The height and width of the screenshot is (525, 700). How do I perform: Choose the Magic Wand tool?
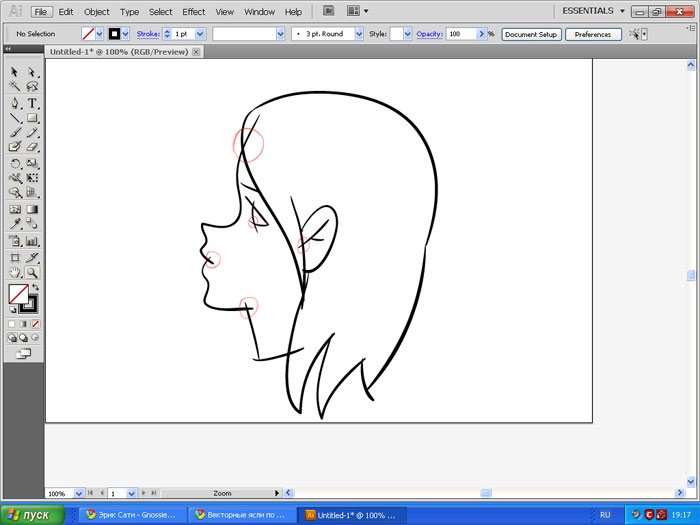[x=15, y=87]
